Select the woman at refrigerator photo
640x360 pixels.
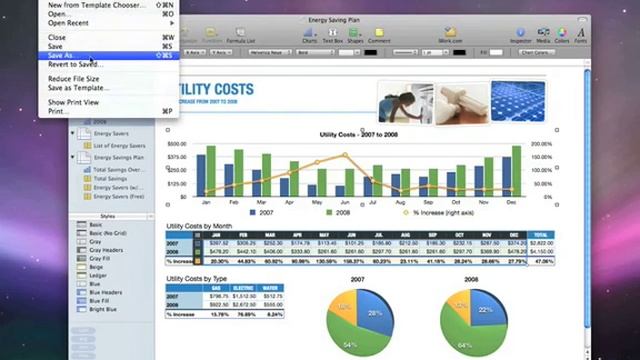pos(405,103)
